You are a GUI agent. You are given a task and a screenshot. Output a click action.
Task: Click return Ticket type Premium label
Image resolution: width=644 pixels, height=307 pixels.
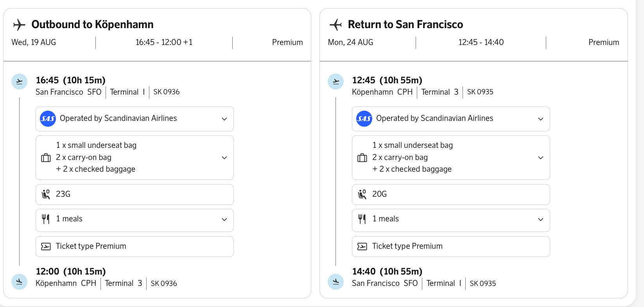(x=407, y=246)
